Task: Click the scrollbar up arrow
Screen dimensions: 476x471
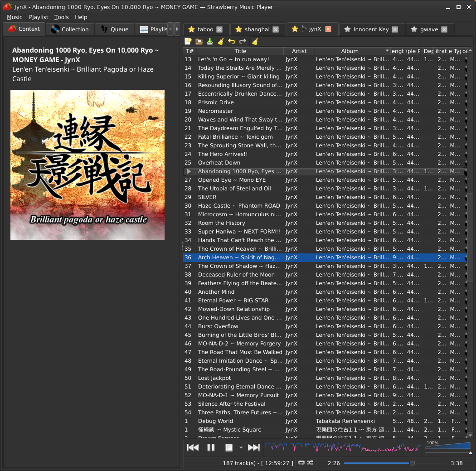Action: (470, 50)
